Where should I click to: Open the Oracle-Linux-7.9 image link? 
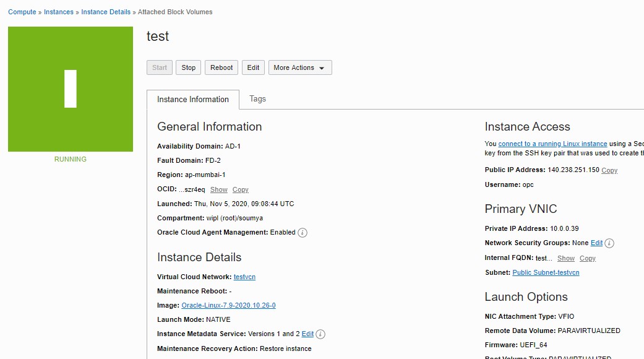[x=228, y=305]
